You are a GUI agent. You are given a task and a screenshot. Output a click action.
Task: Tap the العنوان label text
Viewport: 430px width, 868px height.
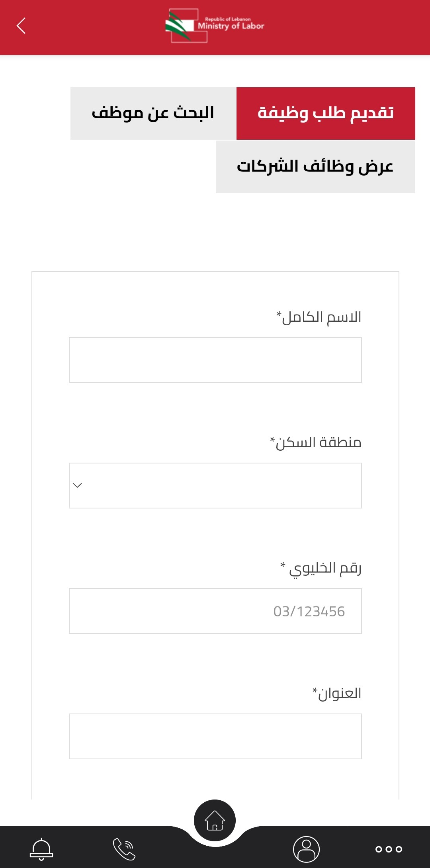click(337, 693)
